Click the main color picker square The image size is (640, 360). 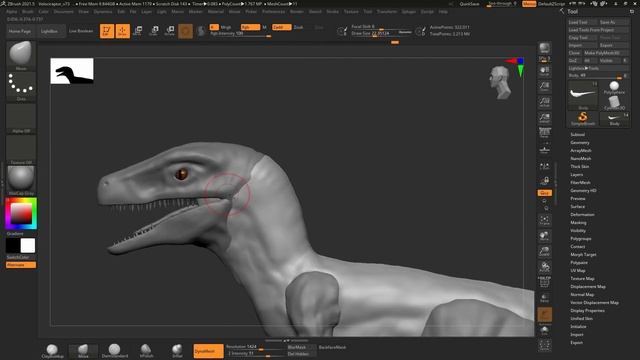tap(21, 213)
